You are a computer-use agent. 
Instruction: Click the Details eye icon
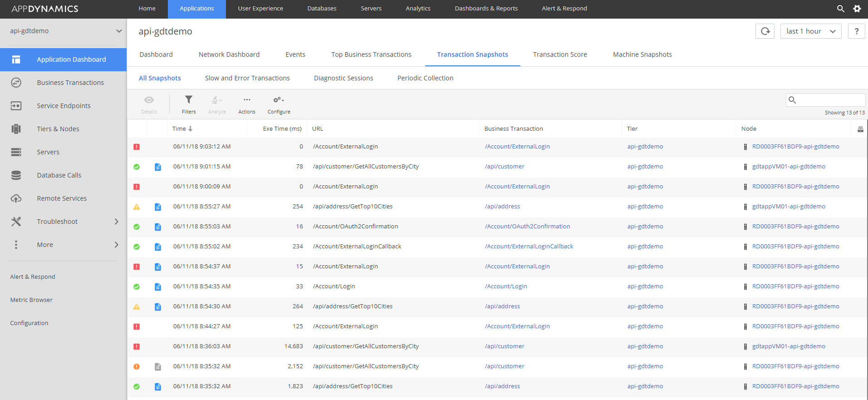point(149,100)
